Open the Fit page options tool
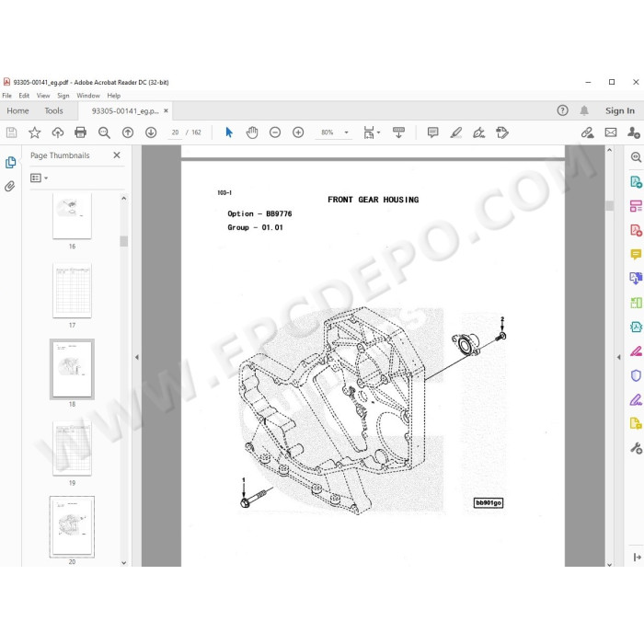The height and width of the screenshot is (644, 644). click(x=372, y=132)
